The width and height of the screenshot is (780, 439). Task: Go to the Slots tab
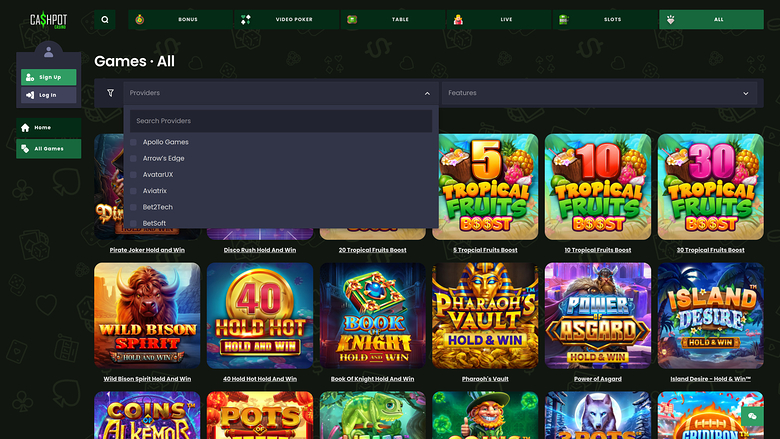tap(605, 19)
